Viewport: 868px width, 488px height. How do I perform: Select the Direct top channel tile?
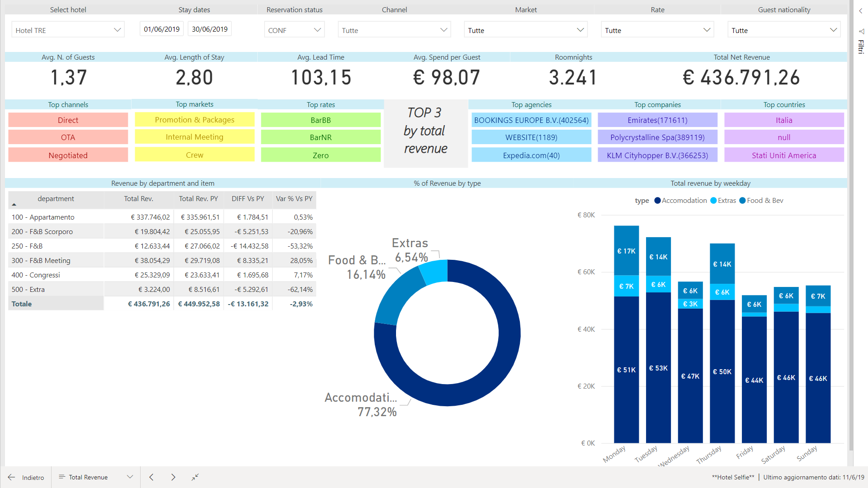(x=68, y=120)
